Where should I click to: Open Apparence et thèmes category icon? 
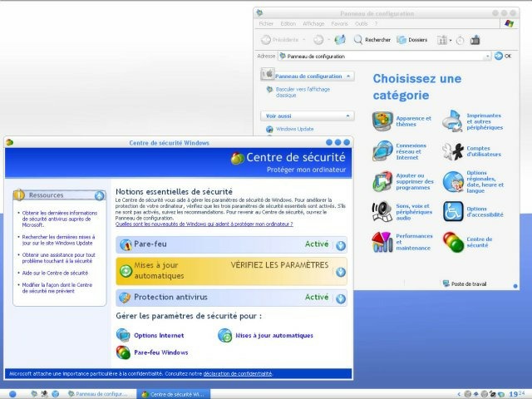[382, 121]
